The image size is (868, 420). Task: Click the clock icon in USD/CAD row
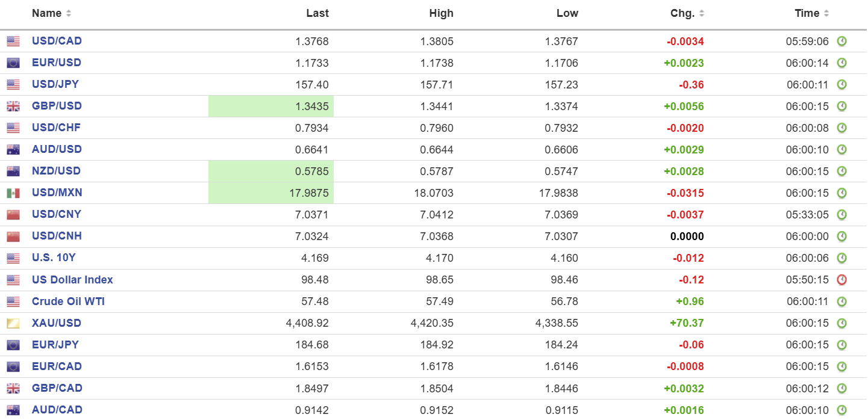click(x=841, y=42)
